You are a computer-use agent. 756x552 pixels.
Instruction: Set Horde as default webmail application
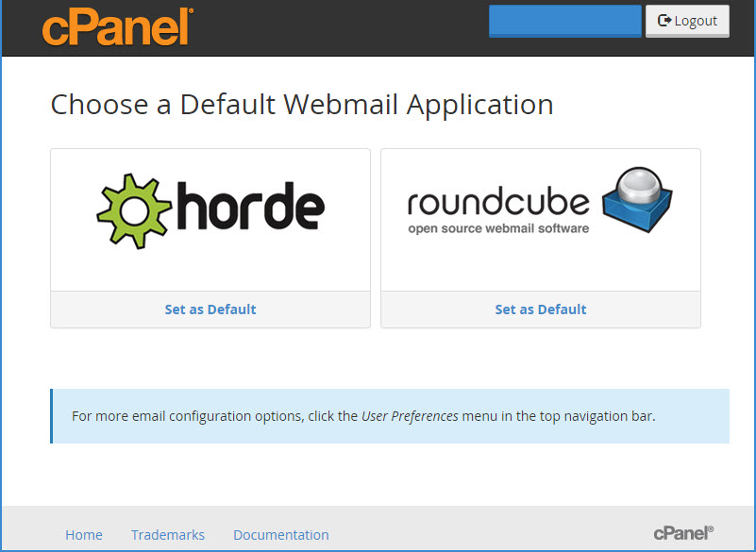tap(210, 309)
